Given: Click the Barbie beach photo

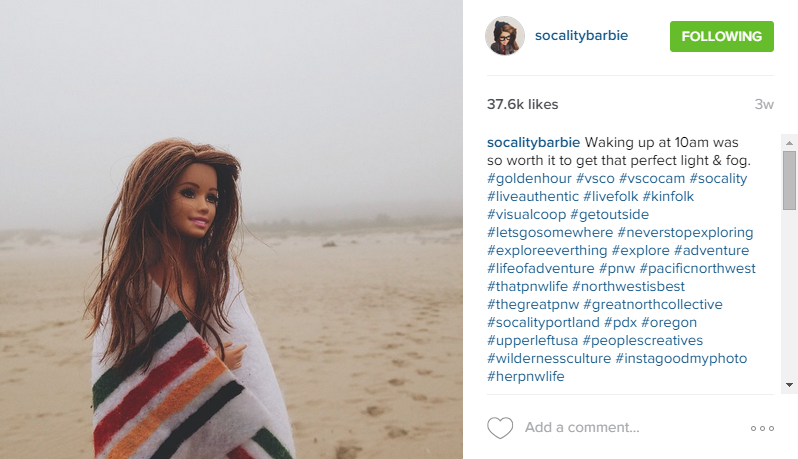Looking at the screenshot, I should [231, 230].
